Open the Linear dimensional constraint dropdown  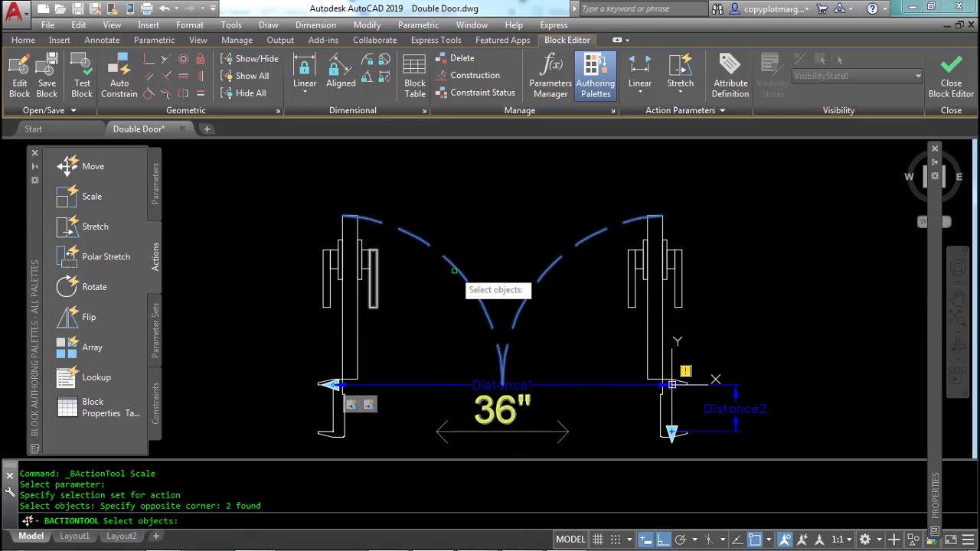pos(305,93)
